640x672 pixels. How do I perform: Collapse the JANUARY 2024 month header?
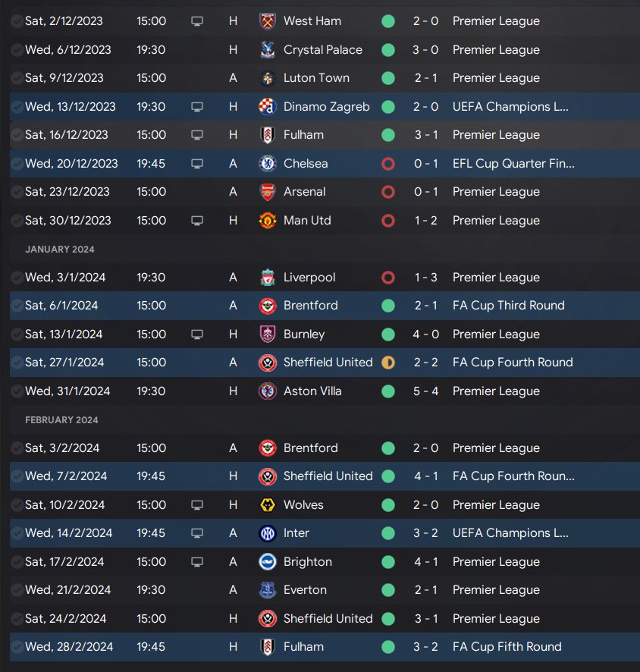60,250
